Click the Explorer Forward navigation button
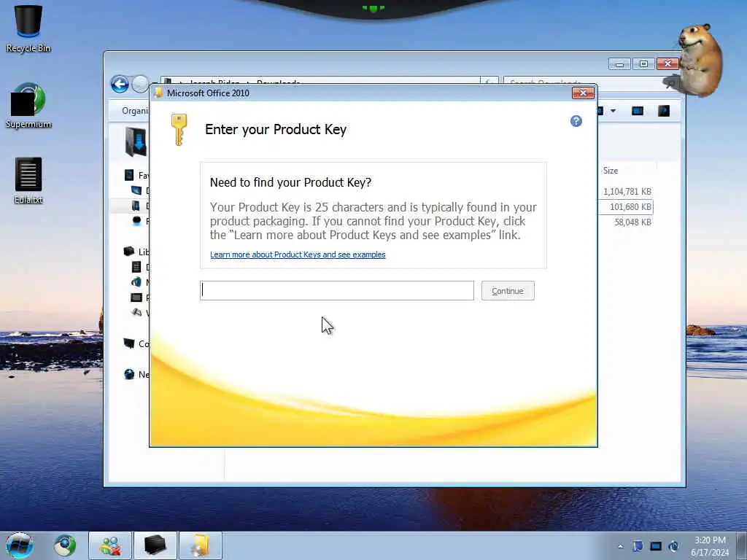The width and height of the screenshot is (747, 560). tap(140, 85)
